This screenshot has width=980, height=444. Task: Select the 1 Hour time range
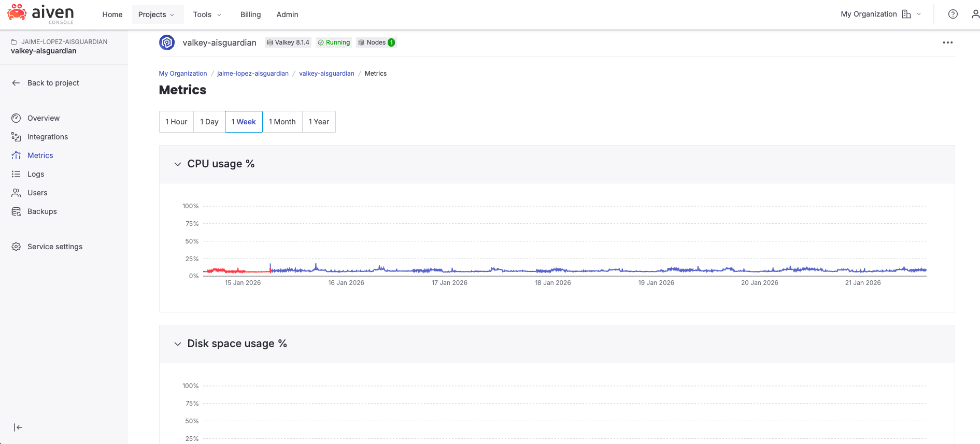point(176,122)
